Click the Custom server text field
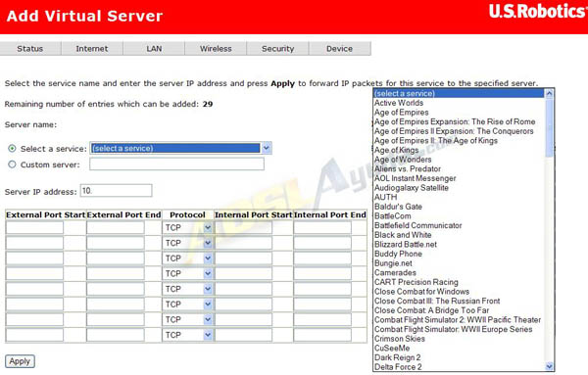The width and height of the screenshot is (588, 375). click(176, 164)
